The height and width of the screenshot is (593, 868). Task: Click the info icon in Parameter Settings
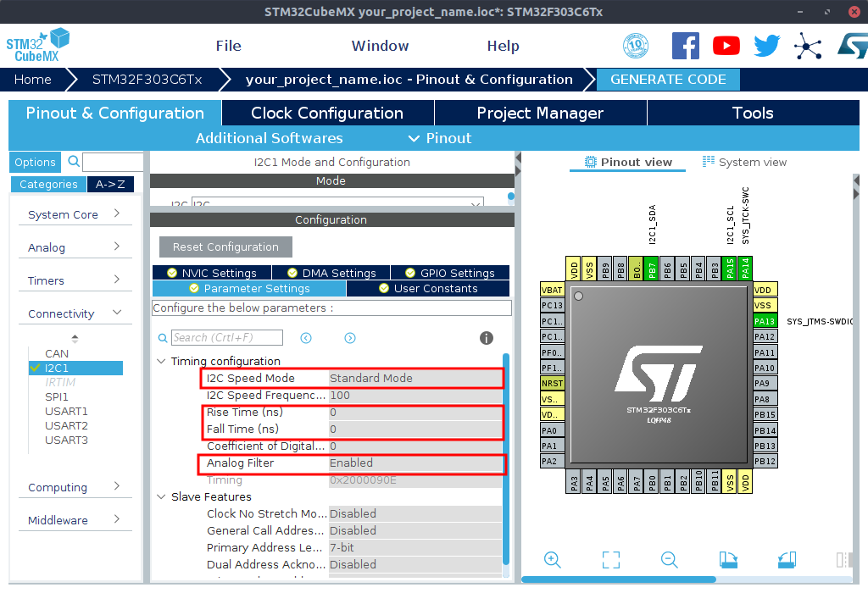[487, 338]
